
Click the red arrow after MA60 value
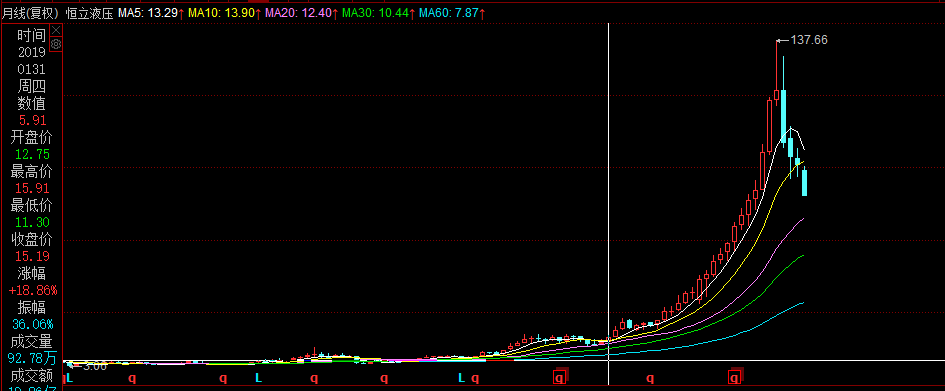[x=482, y=13]
